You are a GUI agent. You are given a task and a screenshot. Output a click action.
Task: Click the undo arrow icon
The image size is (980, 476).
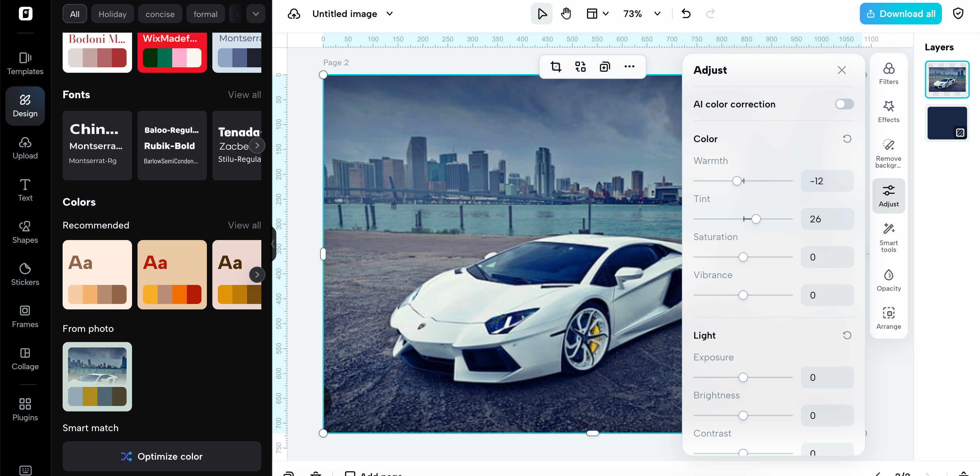coord(686,14)
